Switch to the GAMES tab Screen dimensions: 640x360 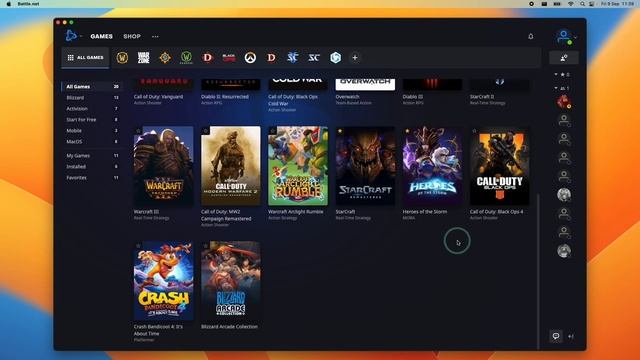pyautogui.click(x=102, y=36)
